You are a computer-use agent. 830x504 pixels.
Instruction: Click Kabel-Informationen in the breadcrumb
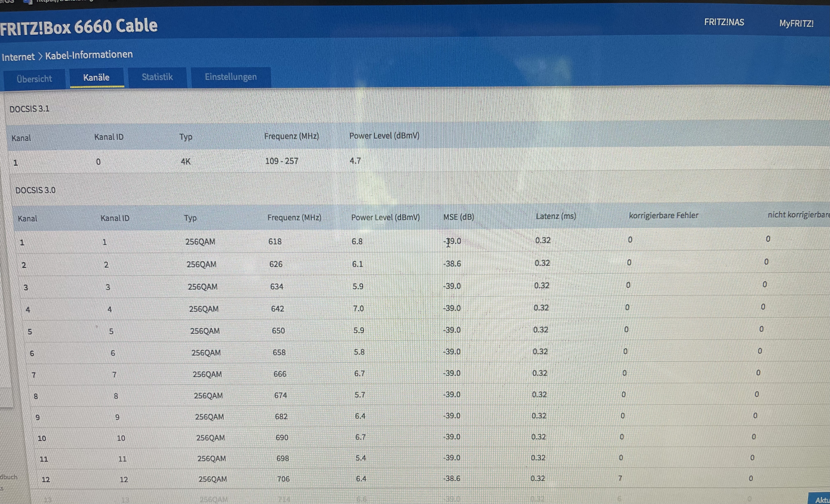(89, 55)
